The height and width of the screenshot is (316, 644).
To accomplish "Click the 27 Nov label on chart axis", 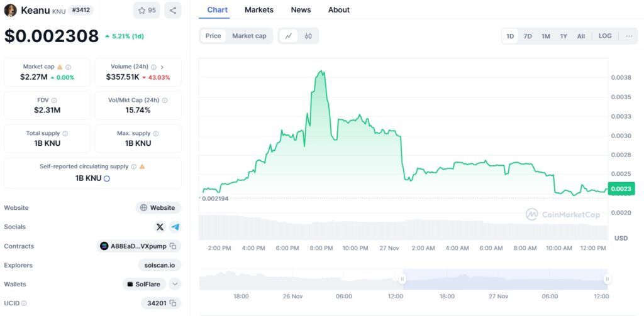I will click(389, 248).
